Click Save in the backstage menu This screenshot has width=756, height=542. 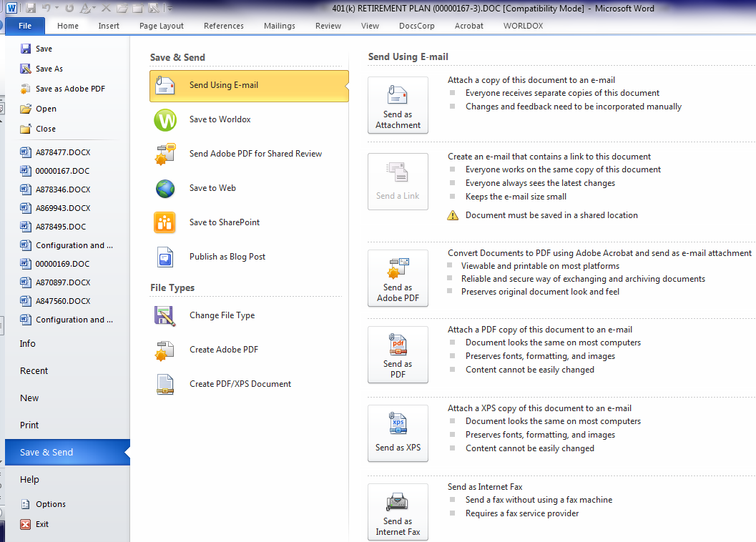pos(36,49)
